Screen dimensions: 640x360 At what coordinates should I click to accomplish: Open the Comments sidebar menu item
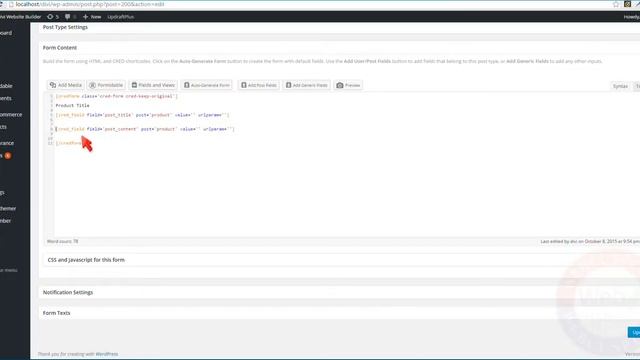(6, 98)
